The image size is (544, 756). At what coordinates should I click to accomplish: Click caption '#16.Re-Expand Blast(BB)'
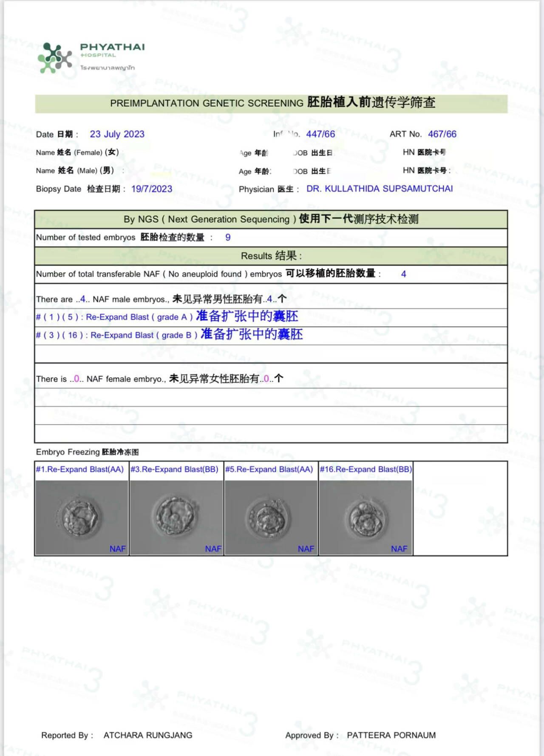click(366, 470)
